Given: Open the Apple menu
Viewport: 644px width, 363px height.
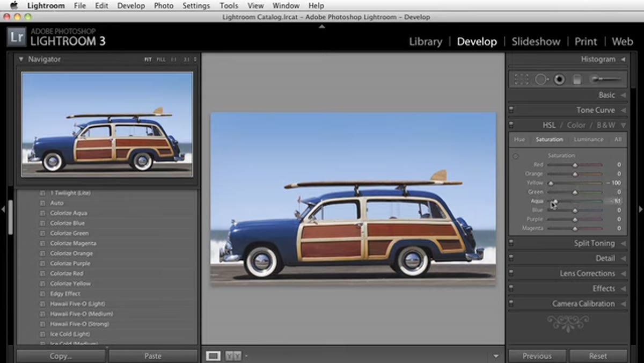Looking at the screenshot, I should (13, 5).
